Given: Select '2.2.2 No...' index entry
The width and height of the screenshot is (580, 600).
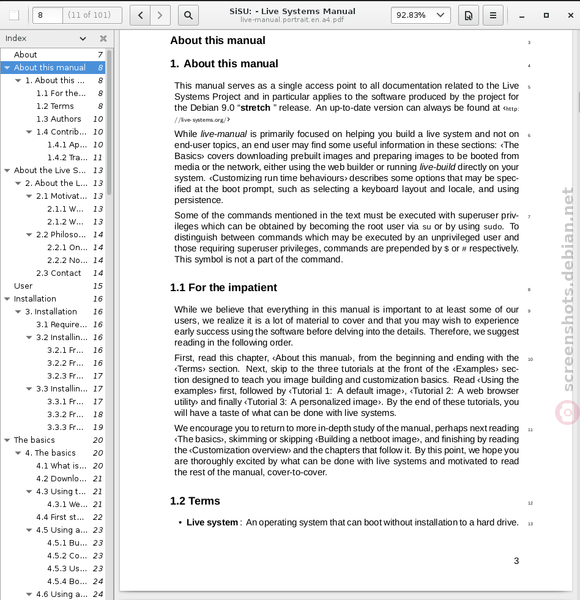Looking at the screenshot, I should pyautogui.click(x=54, y=260).
